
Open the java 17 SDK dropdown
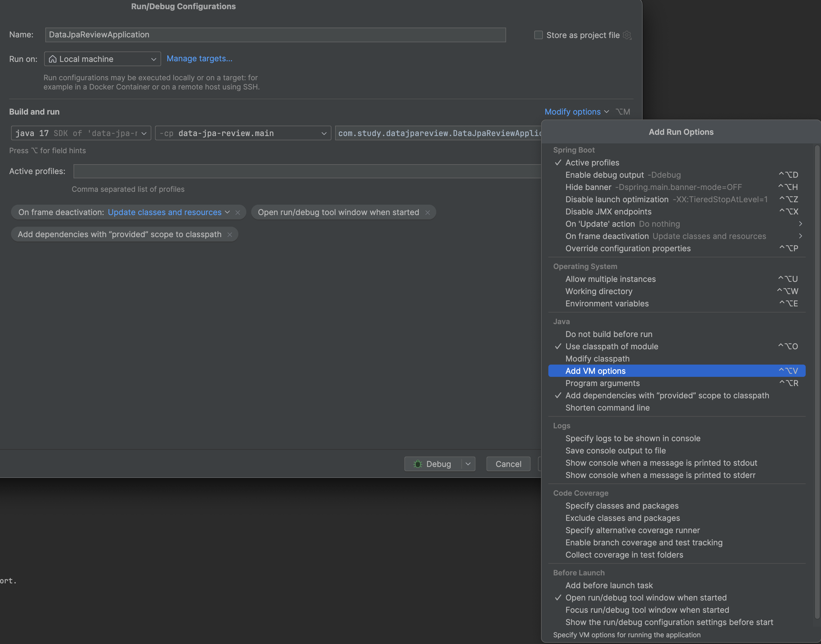coord(81,133)
